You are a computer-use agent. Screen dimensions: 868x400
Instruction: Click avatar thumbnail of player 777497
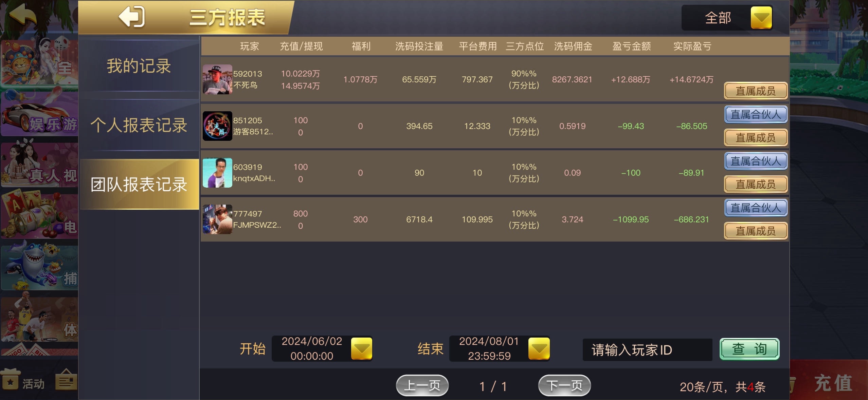point(217,219)
